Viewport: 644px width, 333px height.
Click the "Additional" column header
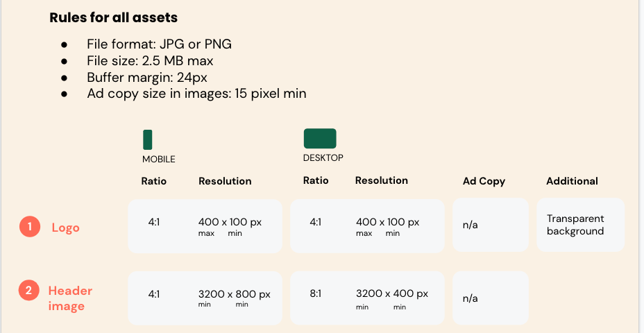[572, 181]
